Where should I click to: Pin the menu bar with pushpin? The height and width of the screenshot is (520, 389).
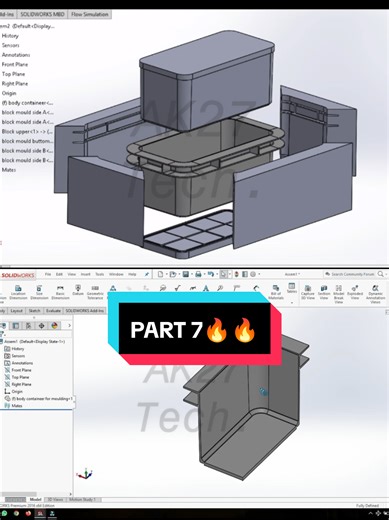[147, 274]
